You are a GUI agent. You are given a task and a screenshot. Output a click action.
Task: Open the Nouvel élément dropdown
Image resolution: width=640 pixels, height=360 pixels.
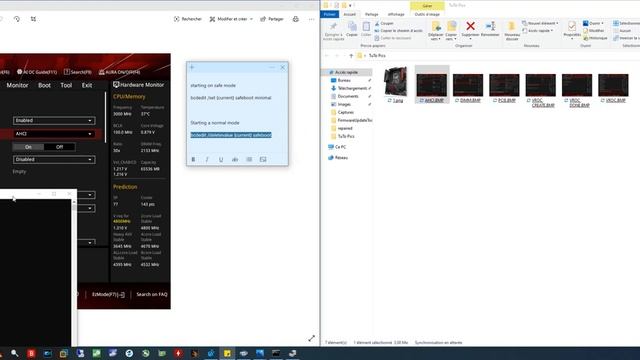[540, 23]
